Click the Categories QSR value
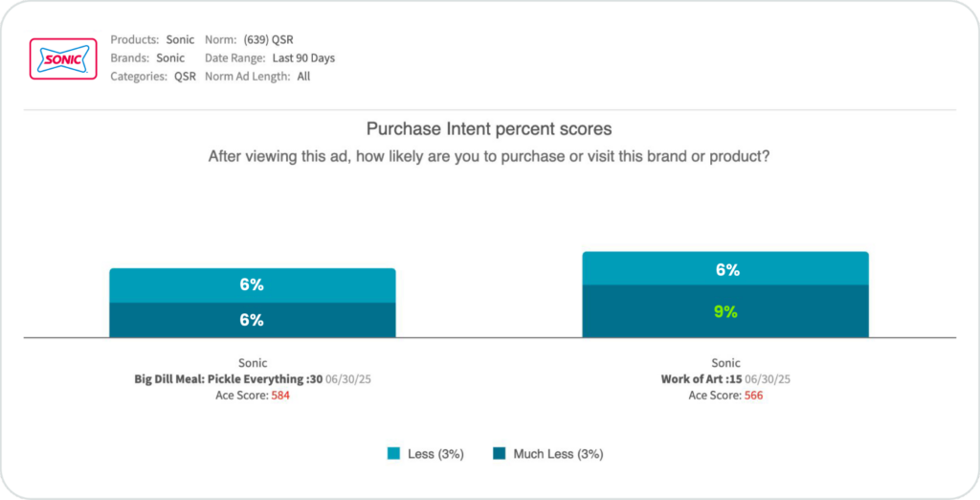This screenshot has width=980, height=500. coord(185,77)
